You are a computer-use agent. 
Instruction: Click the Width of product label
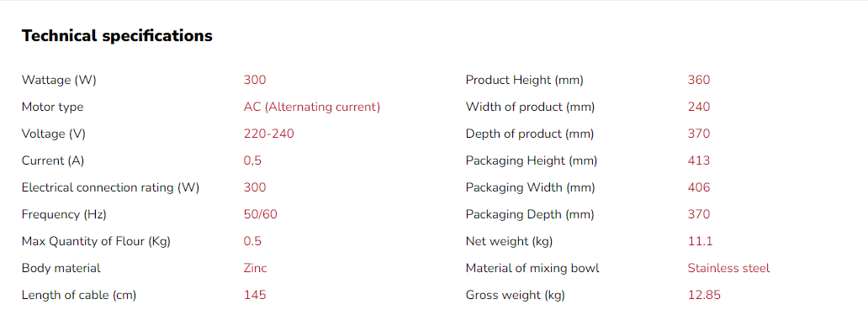point(530,107)
